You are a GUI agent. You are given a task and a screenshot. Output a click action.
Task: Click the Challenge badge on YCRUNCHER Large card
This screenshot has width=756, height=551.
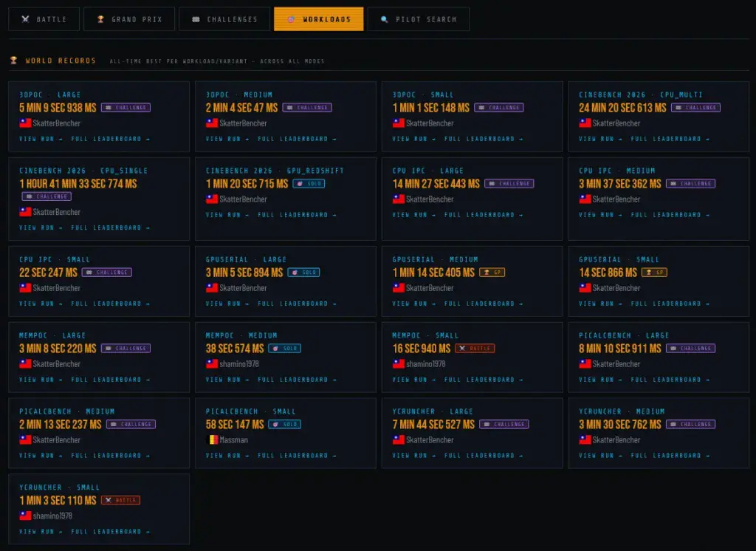tap(504, 424)
